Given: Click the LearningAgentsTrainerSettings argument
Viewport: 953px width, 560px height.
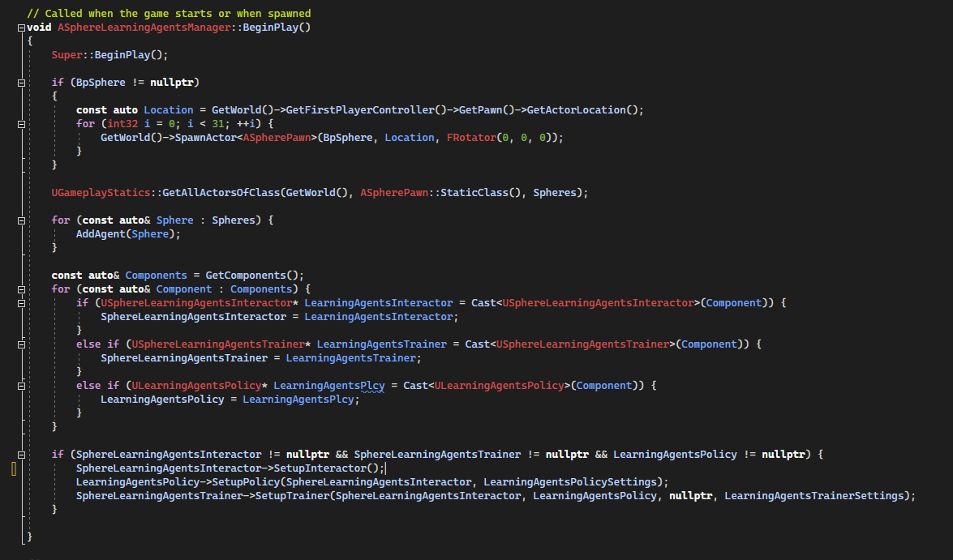Looking at the screenshot, I should click(813, 496).
